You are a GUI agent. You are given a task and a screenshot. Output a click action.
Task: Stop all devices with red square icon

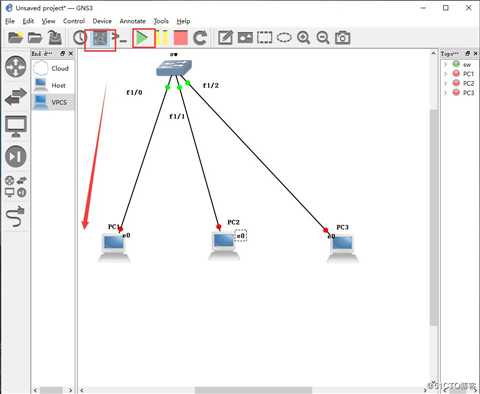click(181, 38)
